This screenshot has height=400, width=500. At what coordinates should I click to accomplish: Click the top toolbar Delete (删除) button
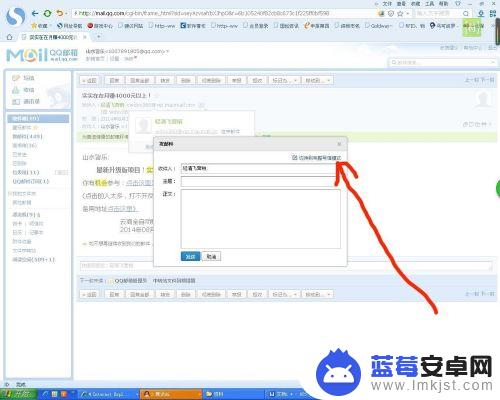pos(186,80)
